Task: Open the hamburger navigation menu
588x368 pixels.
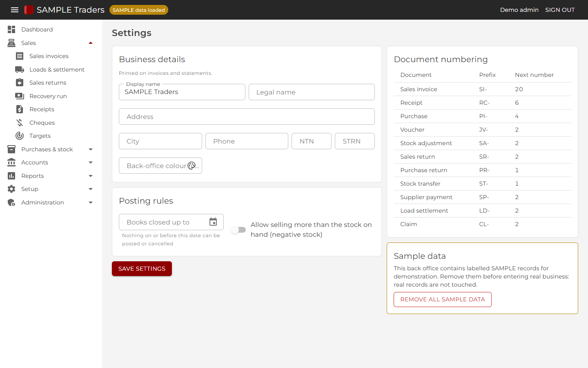Action: (15, 10)
